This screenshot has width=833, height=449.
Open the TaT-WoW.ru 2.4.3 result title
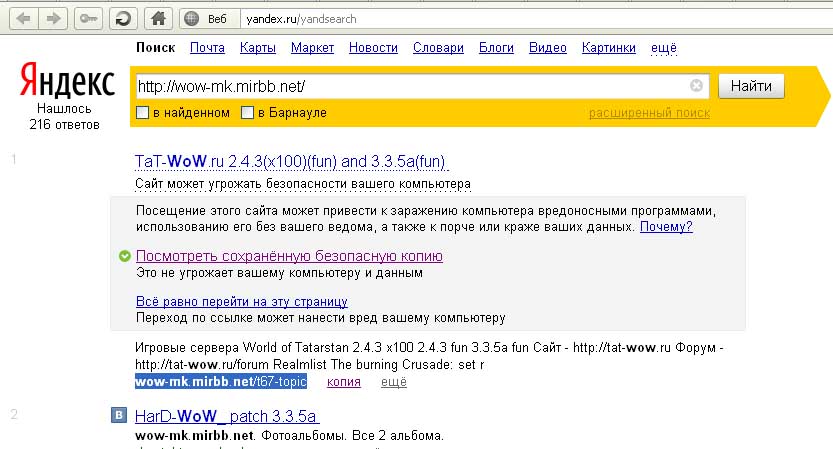click(291, 162)
